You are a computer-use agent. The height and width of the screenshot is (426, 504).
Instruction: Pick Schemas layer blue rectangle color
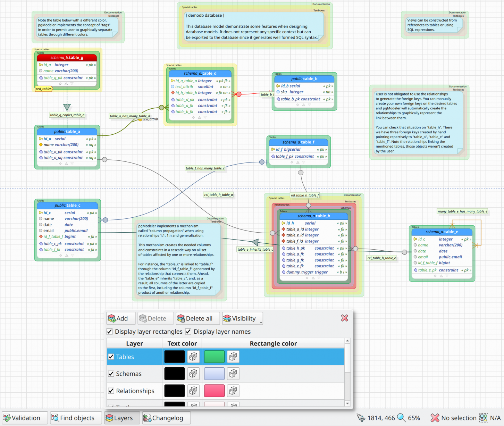point(214,374)
